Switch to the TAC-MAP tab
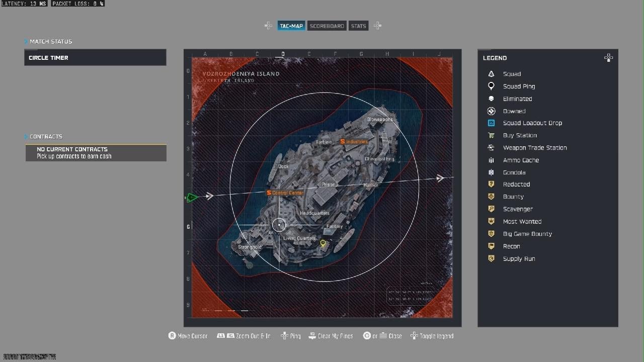 point(291,26)
